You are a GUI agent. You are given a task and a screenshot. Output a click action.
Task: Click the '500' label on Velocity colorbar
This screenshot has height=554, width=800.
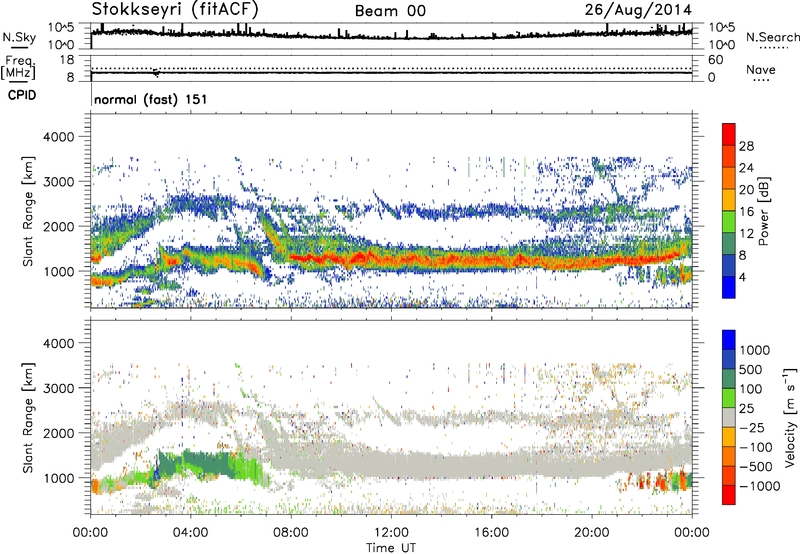751,370
